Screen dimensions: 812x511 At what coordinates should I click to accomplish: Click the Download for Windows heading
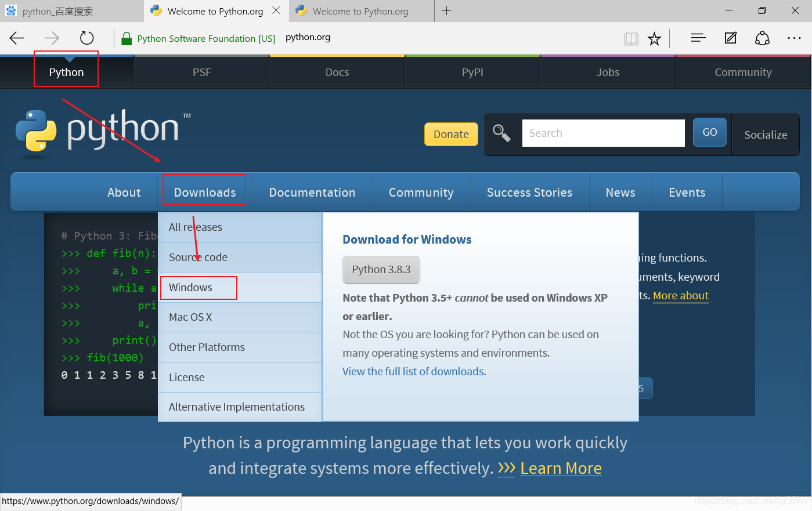pyautogui.click(x=407, y=240)
